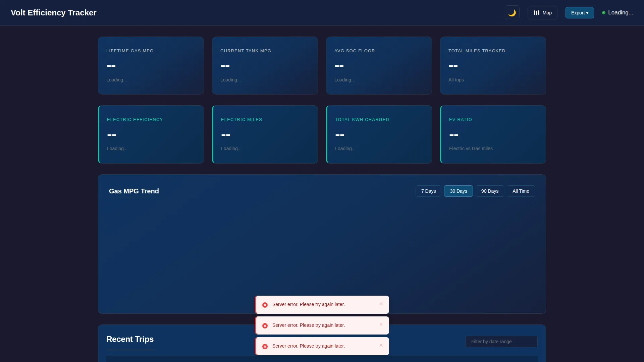
Task: Click the error icon on the bottom server error toast
Action: [x=265, y=347]
